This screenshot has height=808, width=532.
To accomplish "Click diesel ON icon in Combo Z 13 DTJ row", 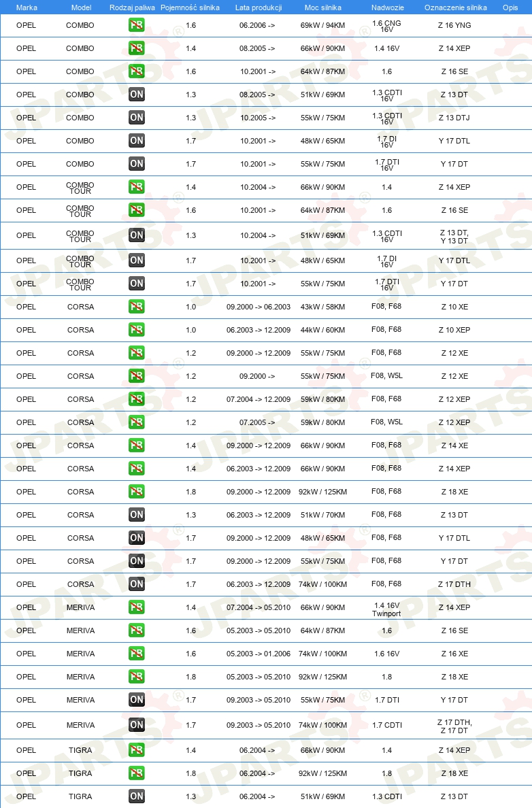I will click(137, 118).
